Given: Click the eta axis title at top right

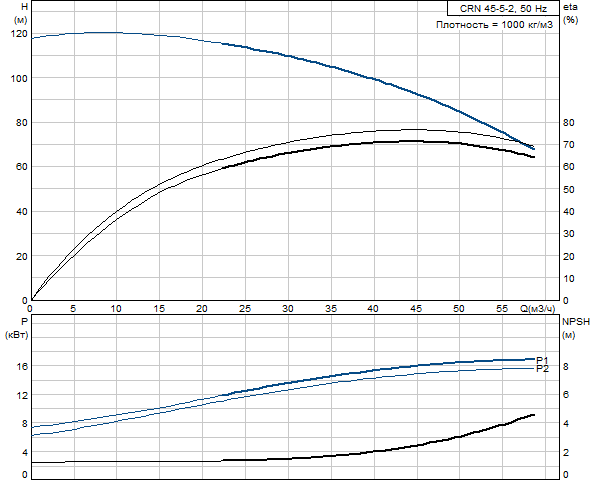Looking at the screenshot, I should pos(570,7).
